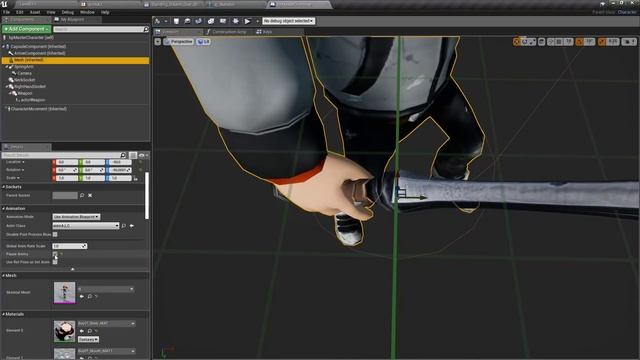Screen dimensions: 640x360
Task: Open the Window menu
Action: [x=87, y=12]
